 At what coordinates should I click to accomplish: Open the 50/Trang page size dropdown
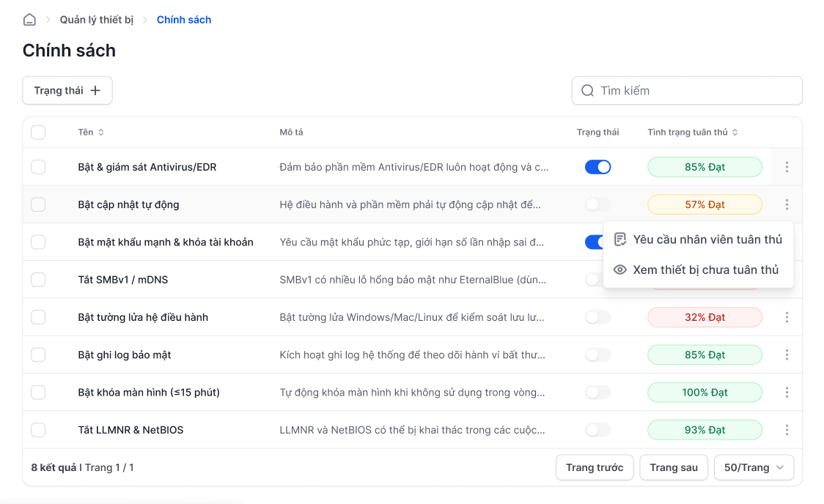(x=754, y=467)
